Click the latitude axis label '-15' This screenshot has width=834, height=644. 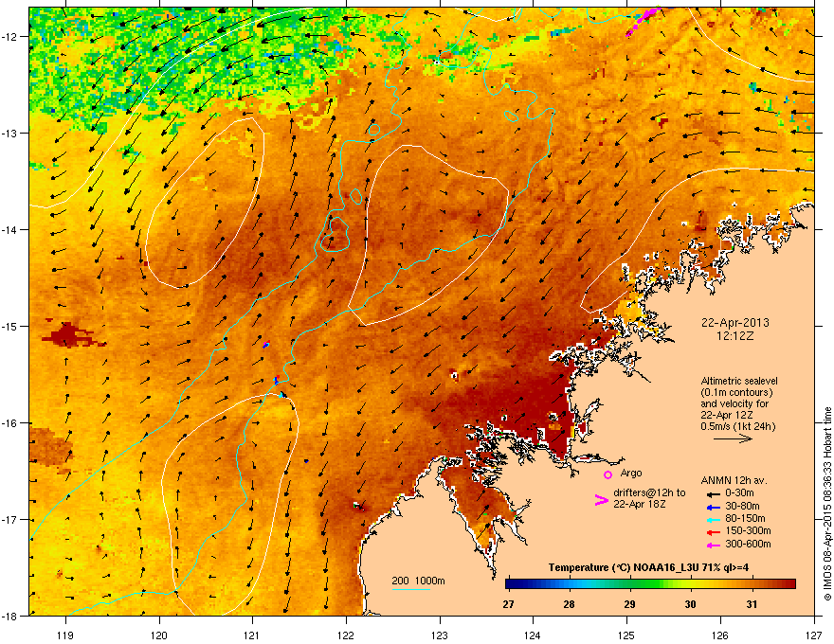9,326
